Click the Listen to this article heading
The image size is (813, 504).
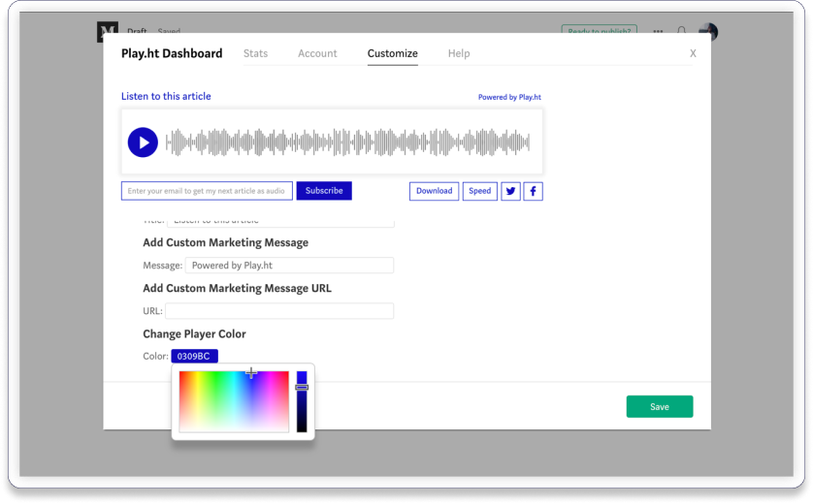pyautogui.click(x=166, y=96)
